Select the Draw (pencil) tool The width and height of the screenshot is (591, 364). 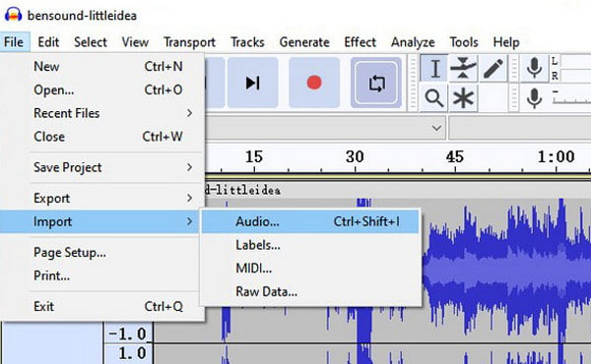(492, 69)
